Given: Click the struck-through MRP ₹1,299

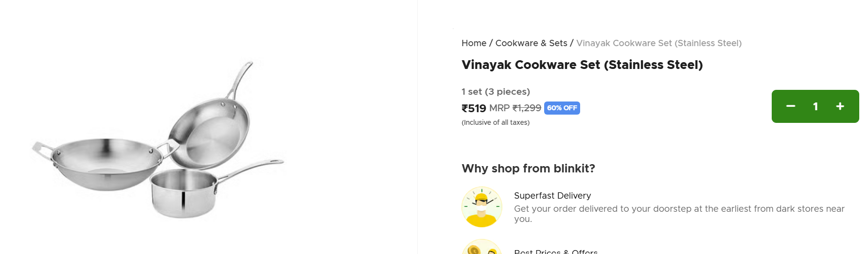Looking at the screenshot, I should coord(527,108).
